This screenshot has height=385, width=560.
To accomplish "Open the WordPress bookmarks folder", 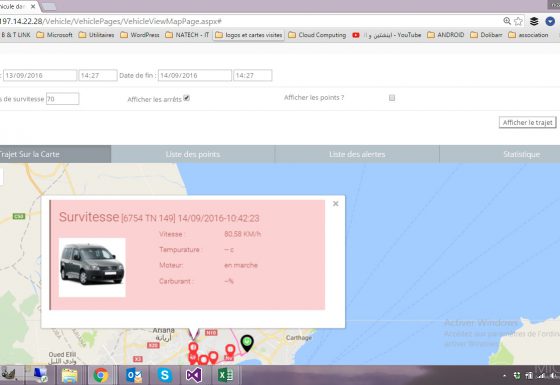I will [x=140, y=35].
